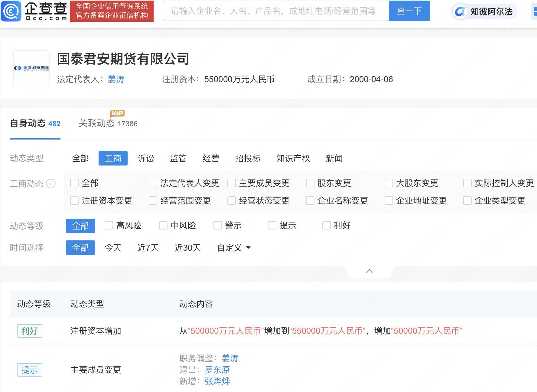Select the 诉讼 dynamic type
The width and height of the screenshot is (537, 392).
[x=146, y=158]
